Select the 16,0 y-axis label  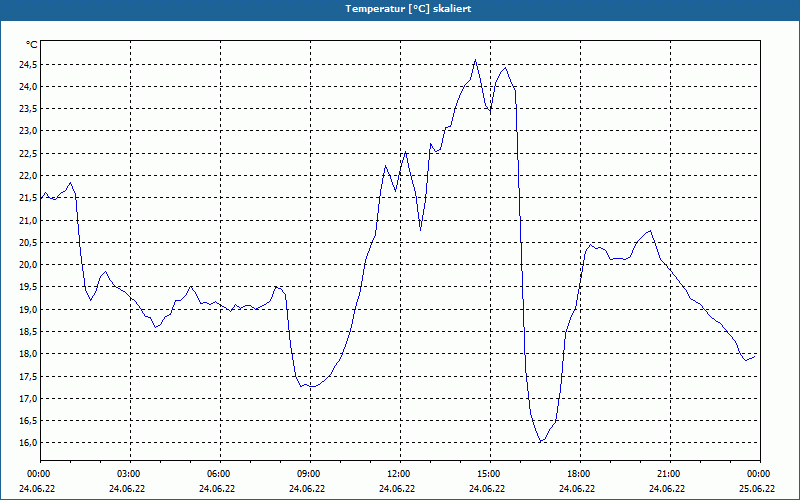(x=28, y=442)
